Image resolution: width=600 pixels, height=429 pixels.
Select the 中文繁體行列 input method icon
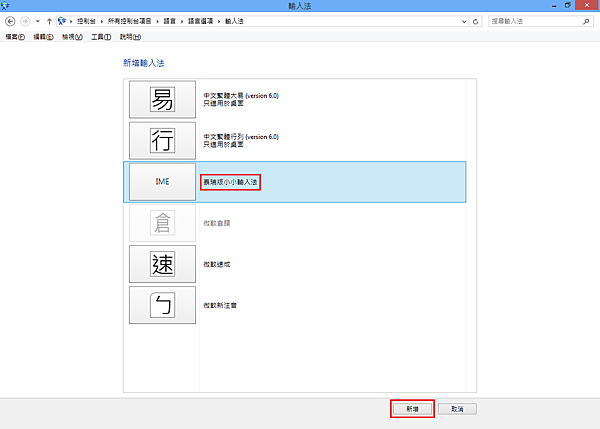(162, 140)
